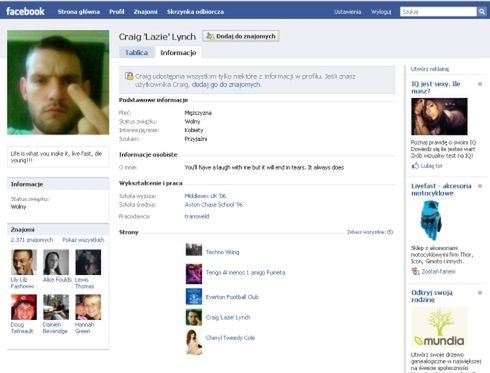Click Utwórz reklamę link
490x373 pixels.
pyautogui.click(x=430, y=69)
